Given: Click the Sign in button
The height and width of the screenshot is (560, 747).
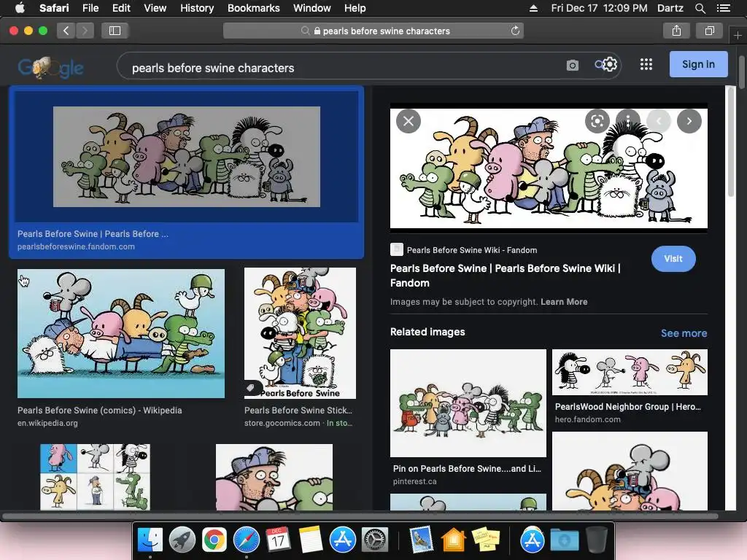Looking at the screenshot, I should tap(698, 64).
